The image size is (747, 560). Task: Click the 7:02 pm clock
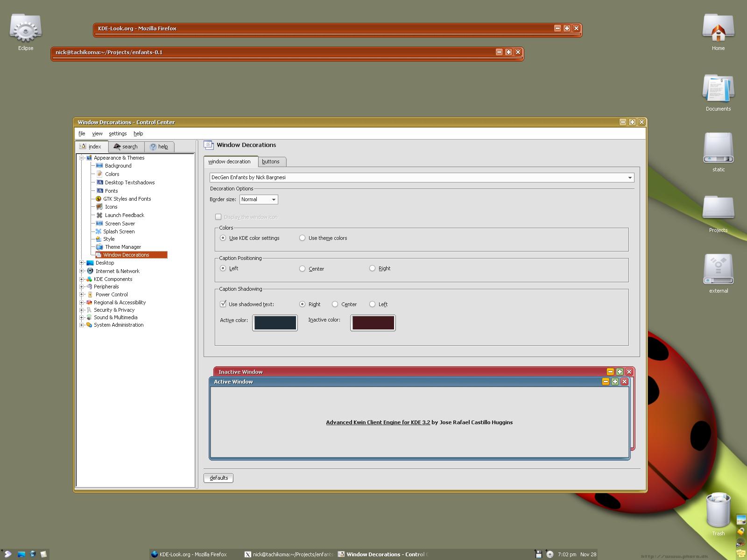[x=567, y=554]
